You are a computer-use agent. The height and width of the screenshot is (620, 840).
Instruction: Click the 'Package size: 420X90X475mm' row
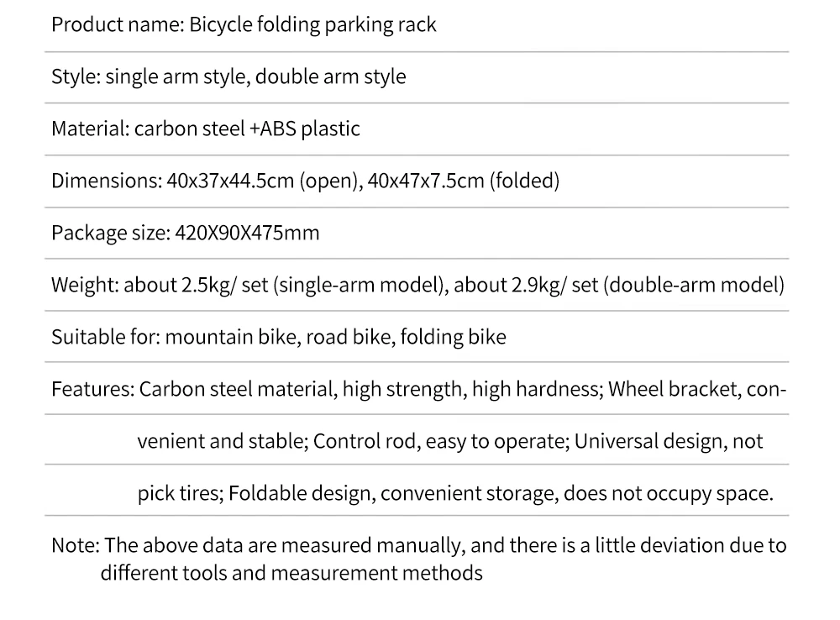(185, 233)
